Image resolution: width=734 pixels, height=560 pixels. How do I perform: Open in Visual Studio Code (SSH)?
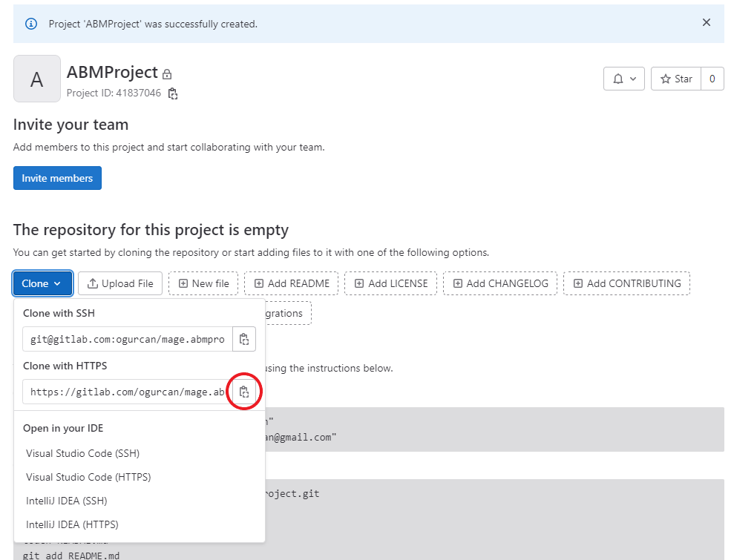point(83,453)
